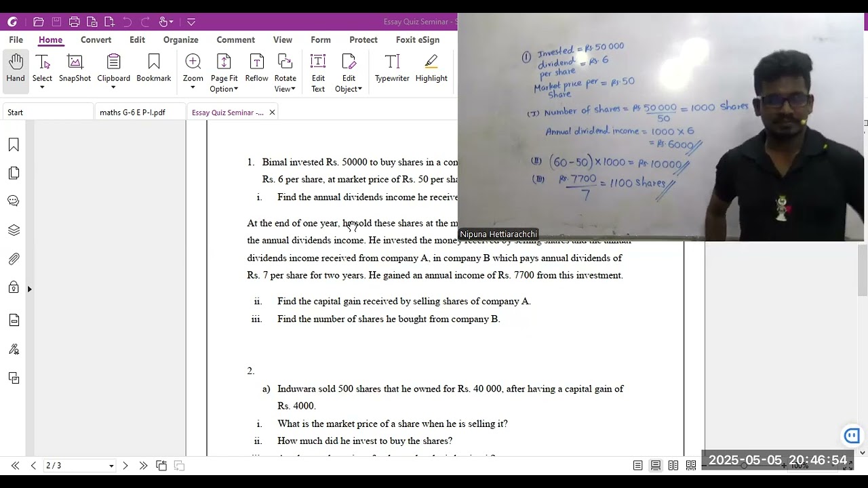Screen dimensions: 868x488
Task: Activate the Highlight tool
Action: point(431,68)
